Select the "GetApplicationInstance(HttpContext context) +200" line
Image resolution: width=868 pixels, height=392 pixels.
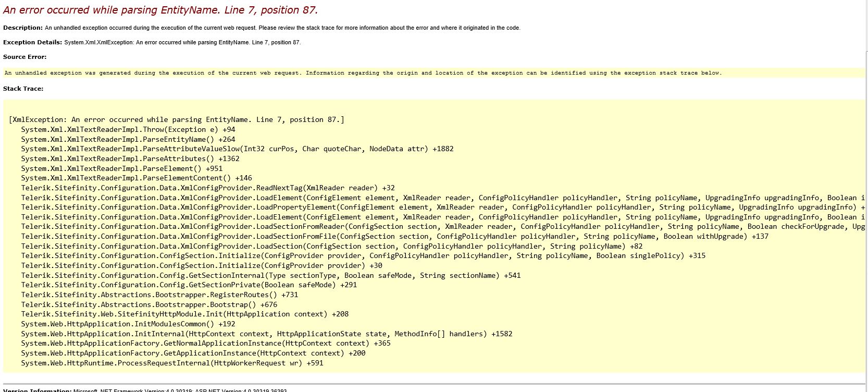click(193, 353)
